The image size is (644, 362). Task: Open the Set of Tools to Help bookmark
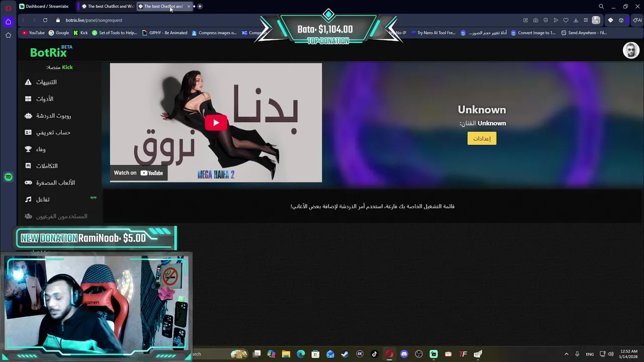(114, 33)
